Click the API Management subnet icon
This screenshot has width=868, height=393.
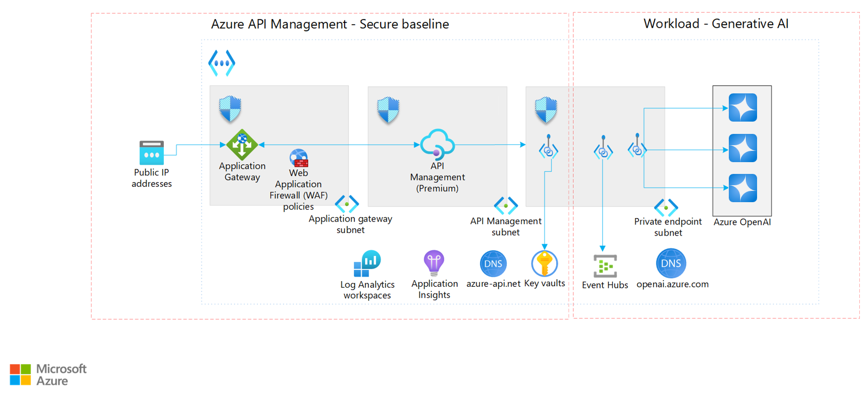tap(506, 206)
